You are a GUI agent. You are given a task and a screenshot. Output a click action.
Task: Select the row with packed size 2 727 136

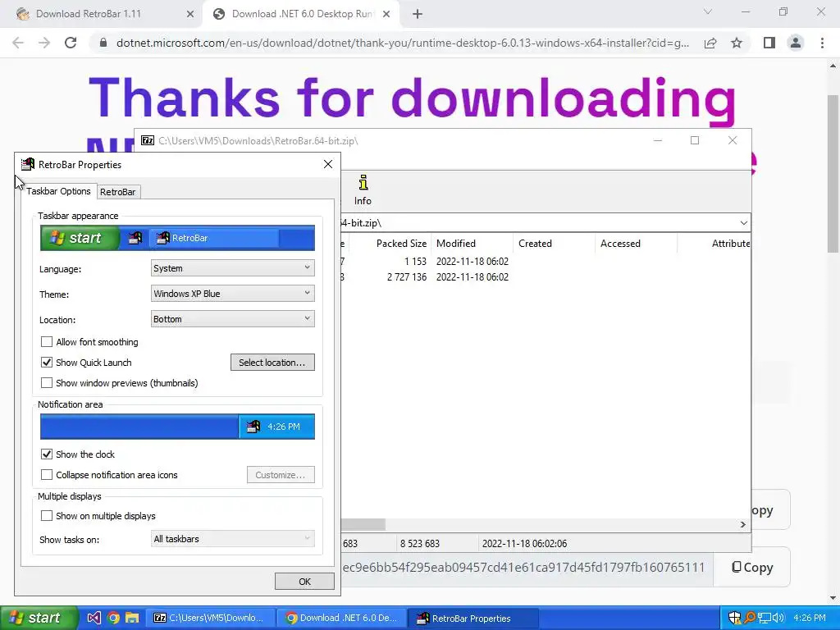pos(546,277)
